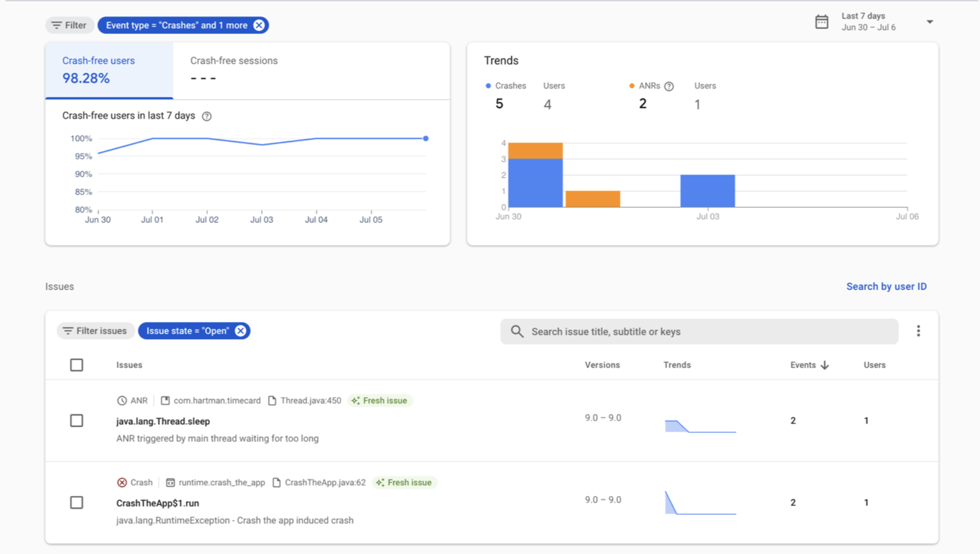Image resolution: width=980 pixels, height=554 pixels.
Task: Remove the Event type filter chip
Action: [259, 25]
